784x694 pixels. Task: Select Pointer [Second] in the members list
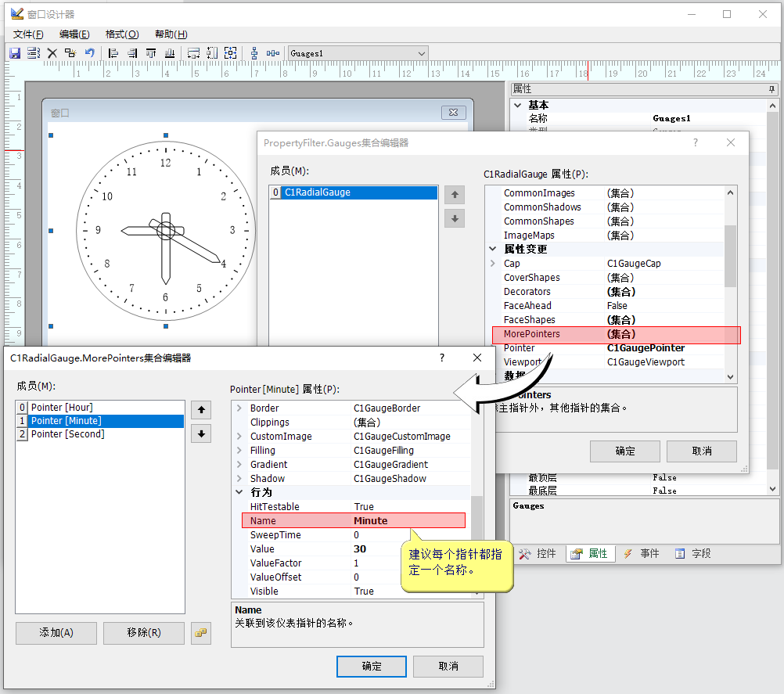click(67, 434)
